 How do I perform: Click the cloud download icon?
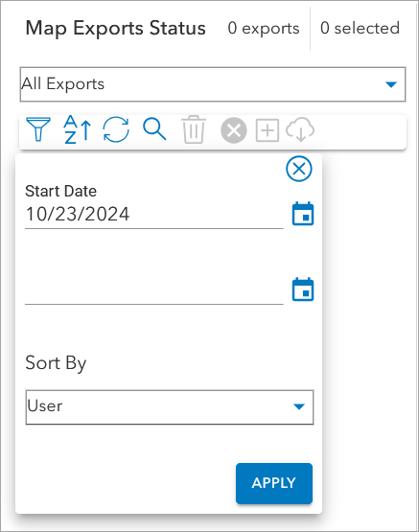(300, 129)
